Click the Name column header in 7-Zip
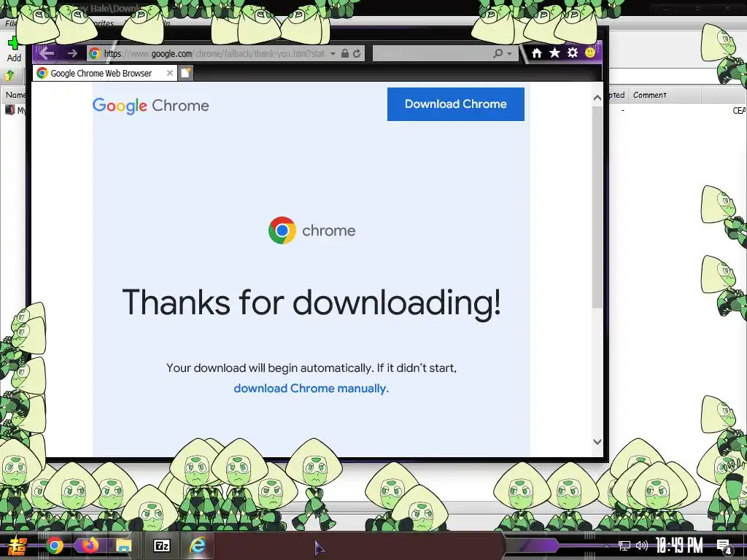 [x=15, y=96]
